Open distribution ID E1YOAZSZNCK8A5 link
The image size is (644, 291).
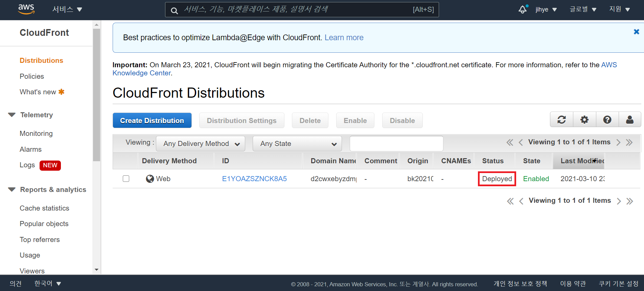click(x=254, y=179)
